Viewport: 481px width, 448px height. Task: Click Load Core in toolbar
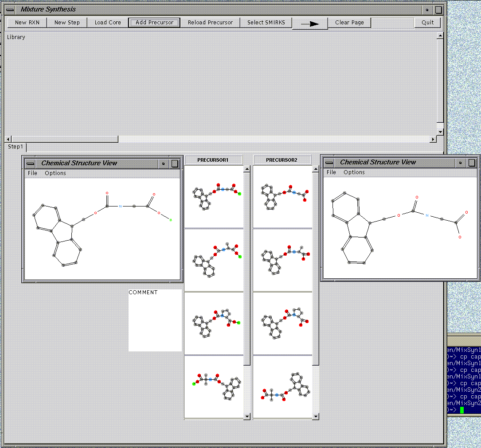(108, 23)
